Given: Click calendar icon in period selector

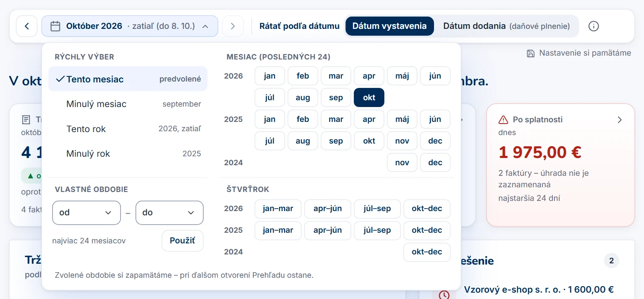Looking at the screenshot, I should pyautogui.click(x=55, y=26).
